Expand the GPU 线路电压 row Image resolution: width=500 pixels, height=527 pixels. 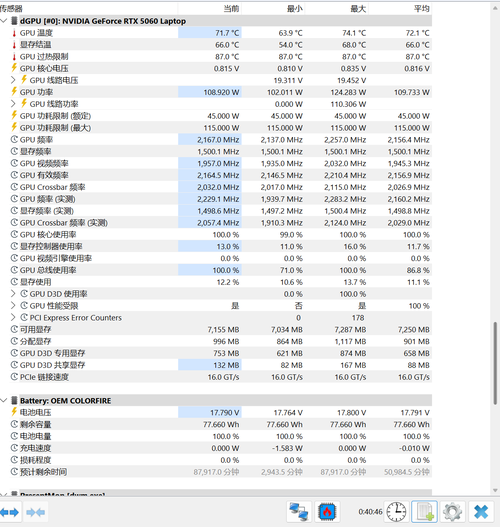click(13, 80)
